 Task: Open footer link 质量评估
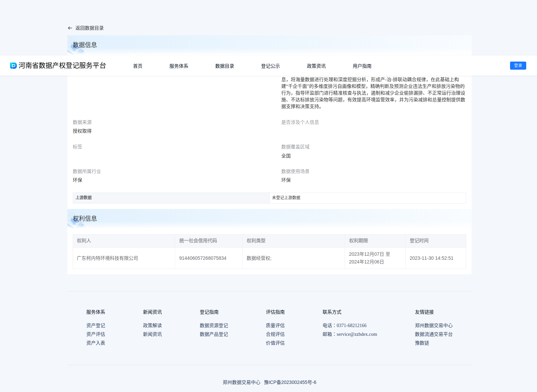click(x=275, y=325)
